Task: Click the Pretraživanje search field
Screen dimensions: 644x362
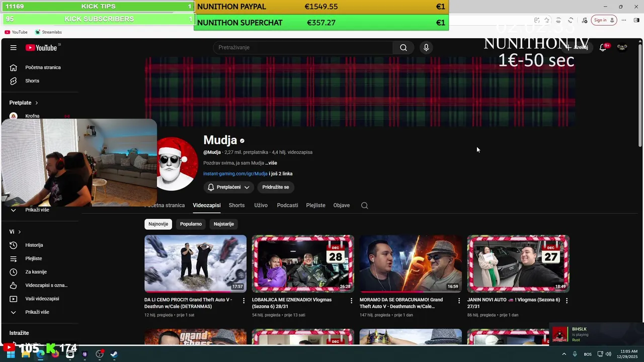Action: [303, 47]
